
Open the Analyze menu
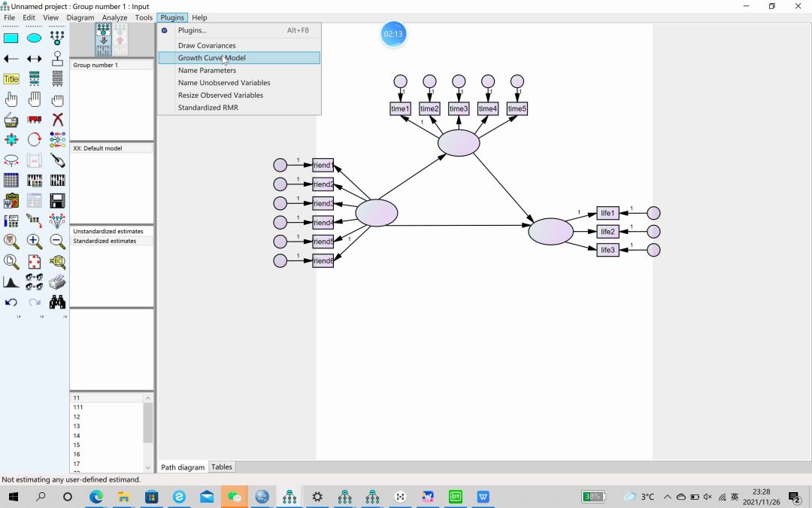tap(114, 17)
